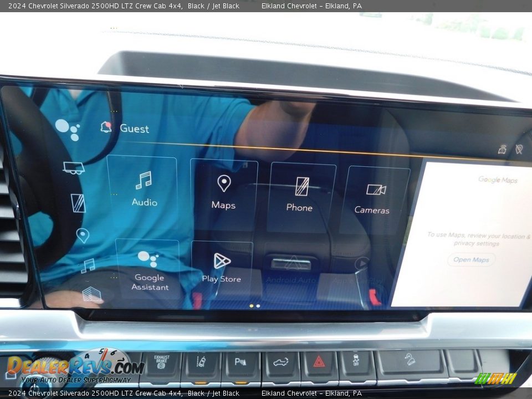Launch the Google Assistant app tile
The image size is (532, 399).
coord(148,270)
